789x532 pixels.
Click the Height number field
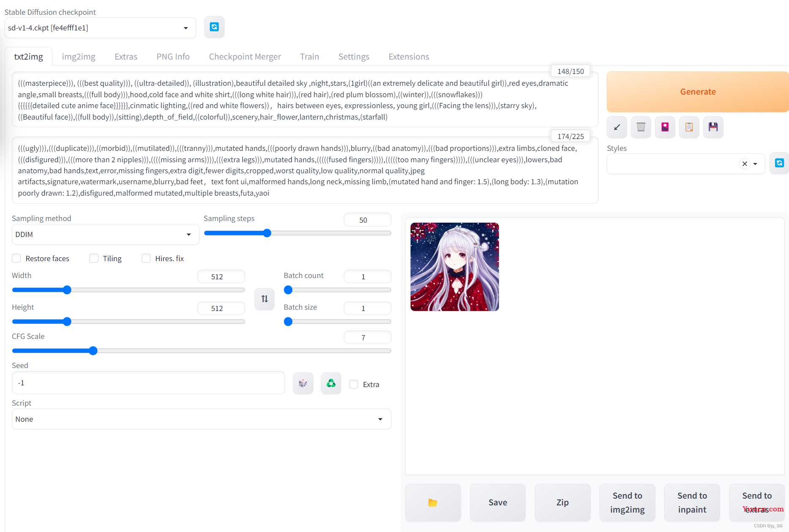click(221, 308)
